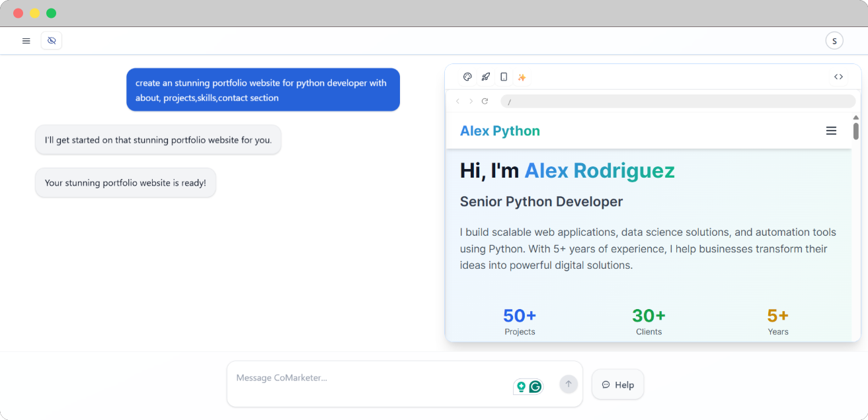The height and width of the screenshot is (420, 868).
Task: Open code view with the angle brackets icon
Action: pyautogui.click(x=838, y=77)
